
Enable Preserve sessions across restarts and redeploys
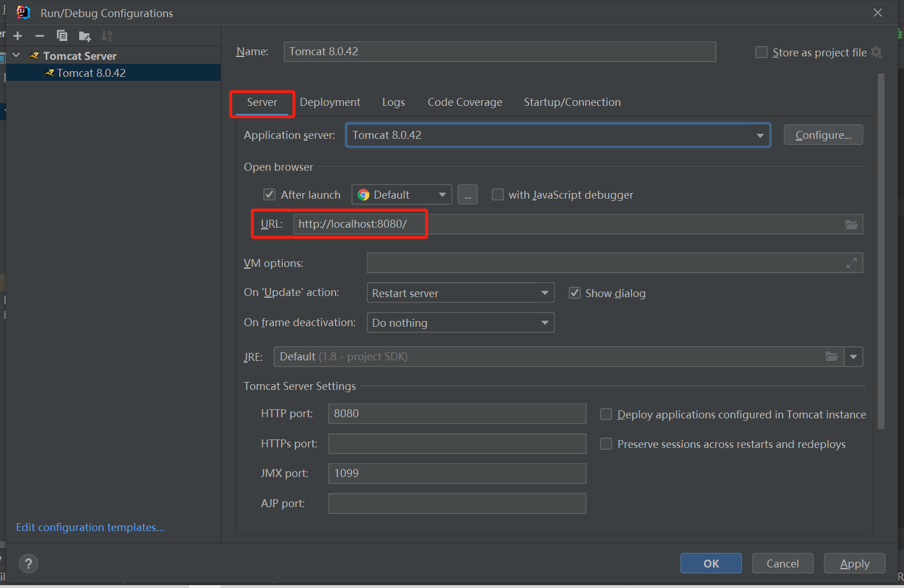coord(606,444)
